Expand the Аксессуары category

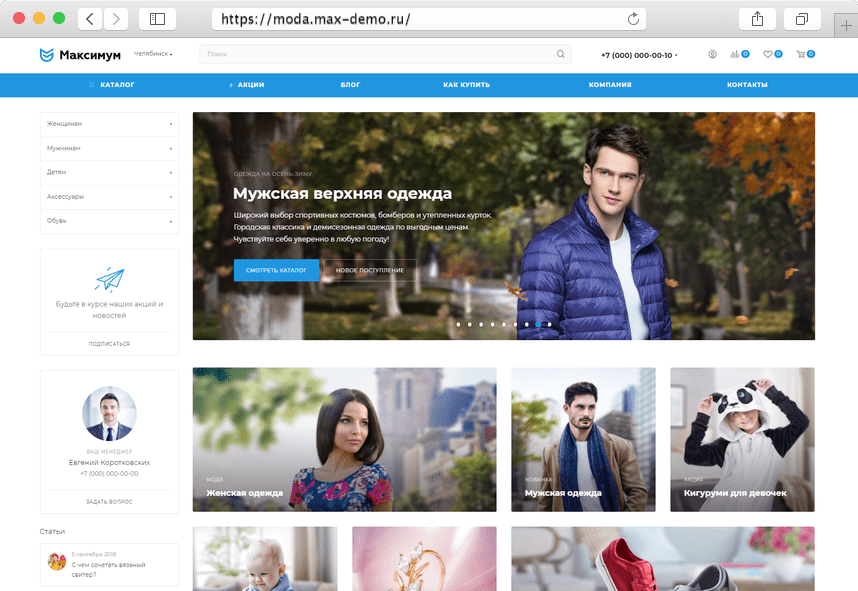pyautogui.click(x=109, y=197)
